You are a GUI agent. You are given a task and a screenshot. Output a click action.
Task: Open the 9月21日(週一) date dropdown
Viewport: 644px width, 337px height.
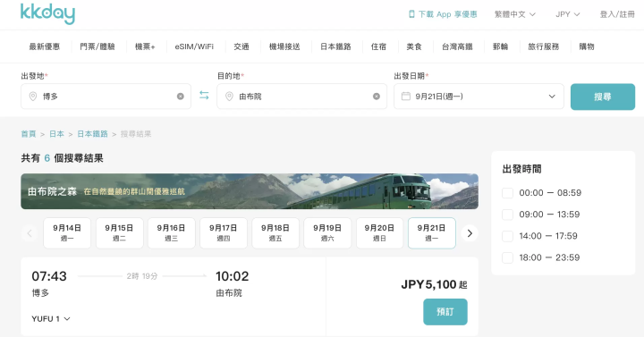click(x=479, y=97)
